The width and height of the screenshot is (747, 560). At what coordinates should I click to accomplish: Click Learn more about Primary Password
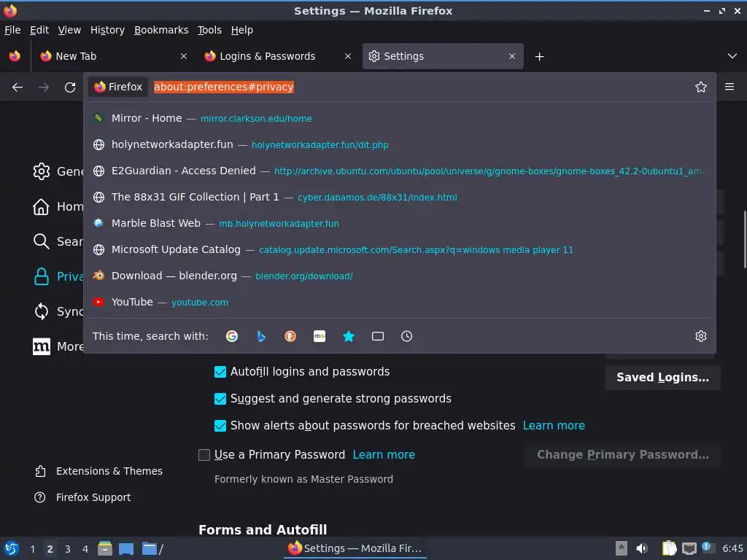point(384,455)
